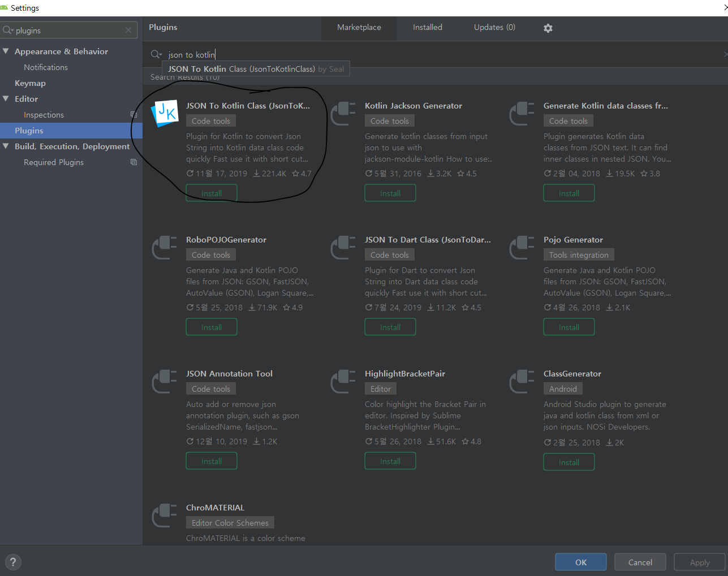Click the JSON Annotation Tool plug icon
728x576 pixels.
165,381
